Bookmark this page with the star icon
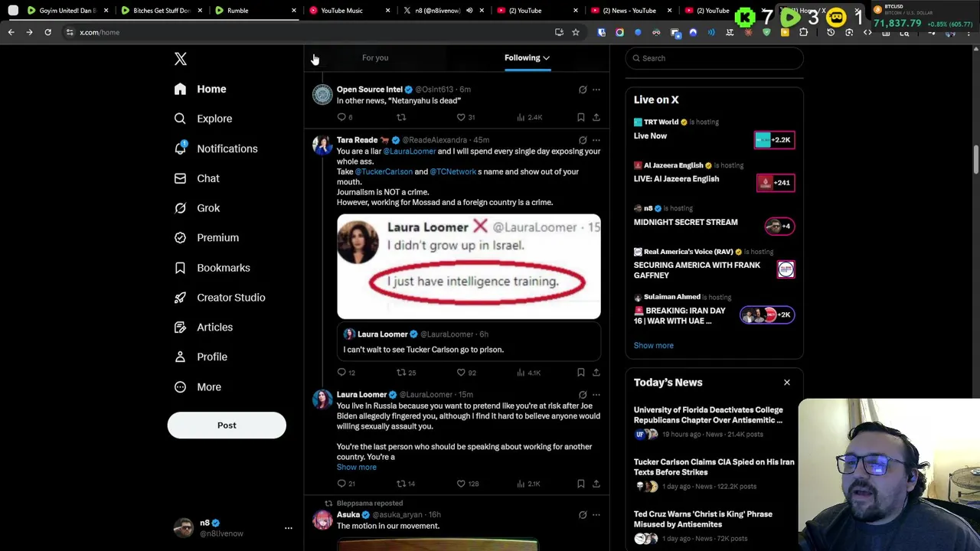 [x=575, y=32]
